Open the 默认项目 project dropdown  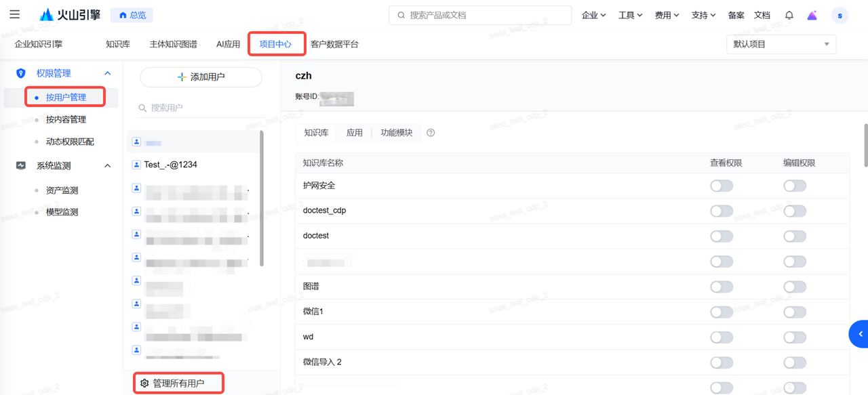pos(781,44)
